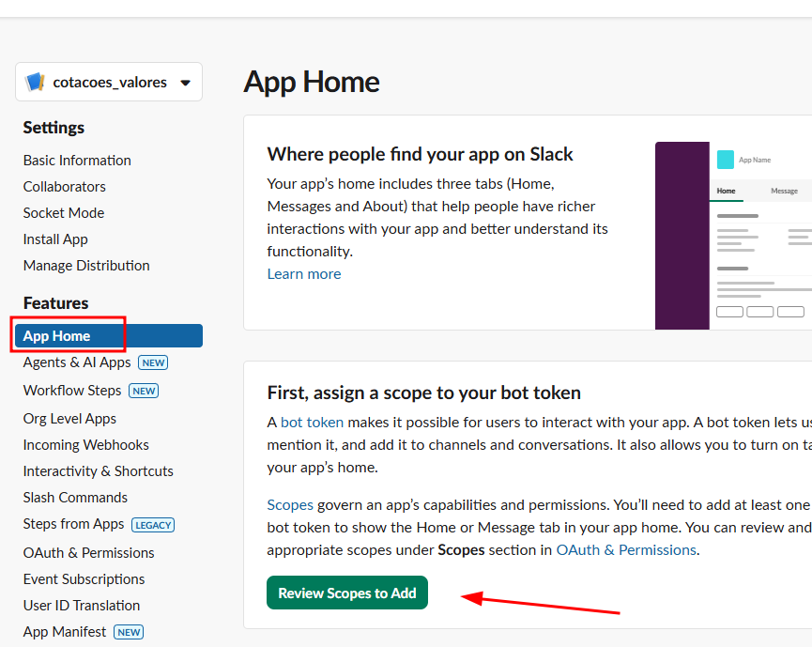Click 'First, assign a scope to your bot token' heading
The width and height of the screenshot is (812, 647).
(x=423, y=393)
